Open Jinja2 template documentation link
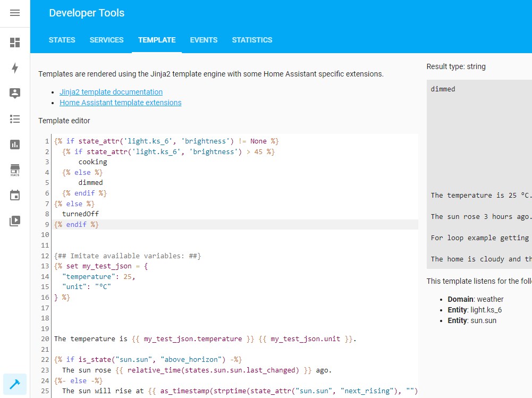 (x=111, y=92)
